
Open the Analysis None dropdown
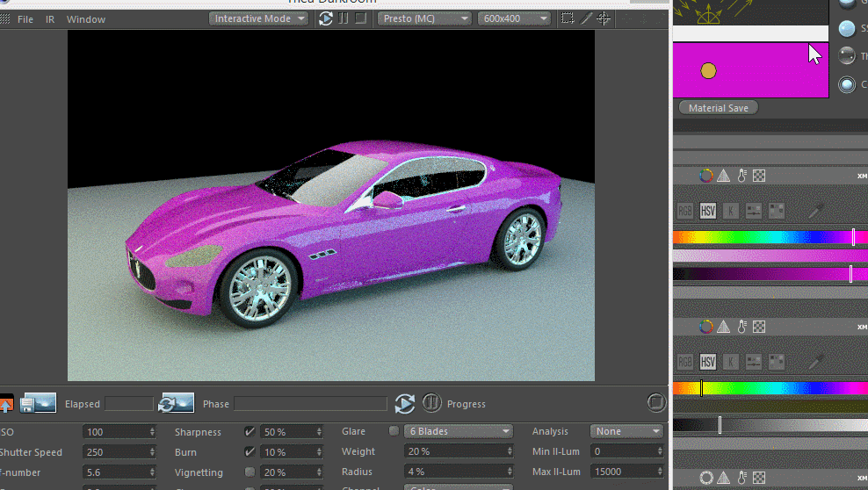626,431
